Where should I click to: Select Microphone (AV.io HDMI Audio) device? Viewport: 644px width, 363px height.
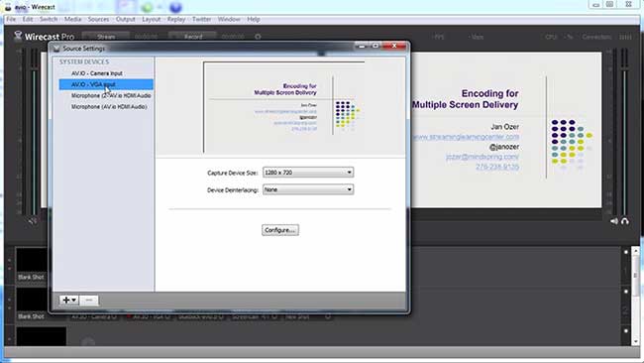point(109,106)
